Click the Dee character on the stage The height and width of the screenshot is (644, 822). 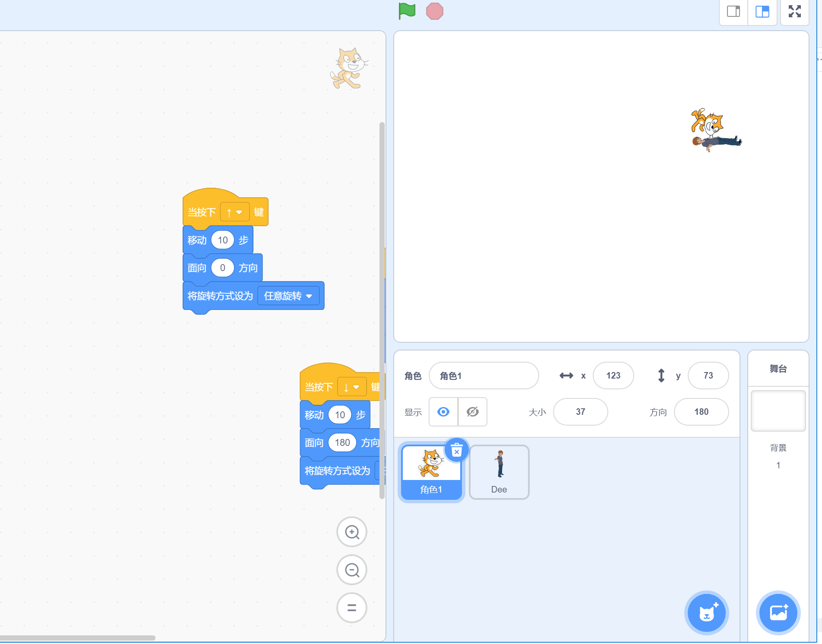(717, 142)
